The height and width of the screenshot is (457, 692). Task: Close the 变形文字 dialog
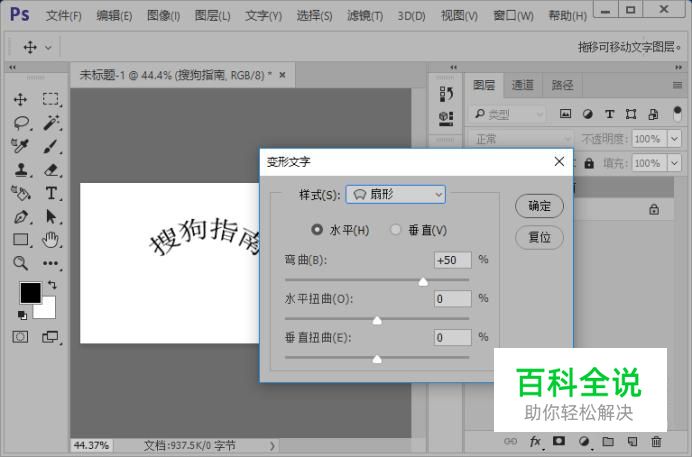(559, 161)
